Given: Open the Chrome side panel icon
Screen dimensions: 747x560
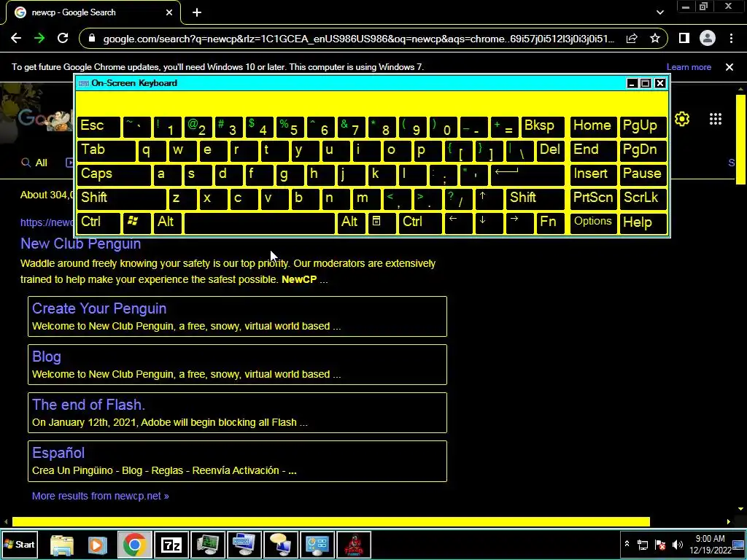Looking at the screenshot, I should (684, 38).
